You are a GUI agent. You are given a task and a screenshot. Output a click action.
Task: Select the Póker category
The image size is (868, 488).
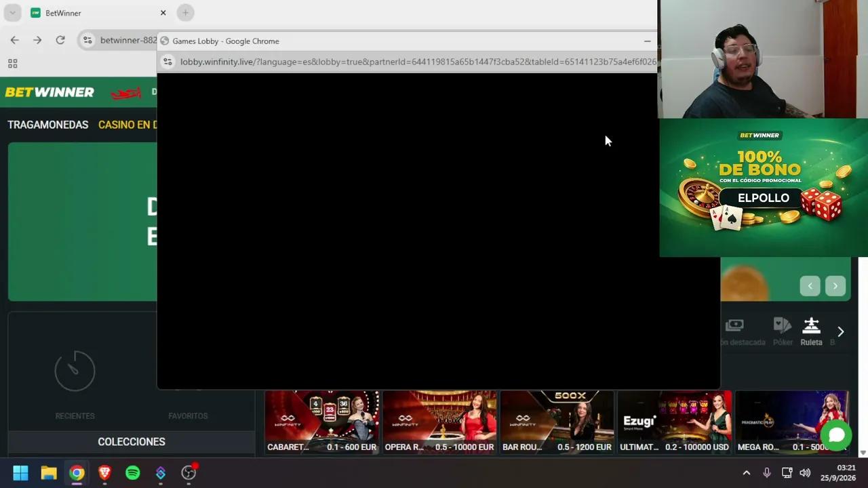[x=783, y=331]
